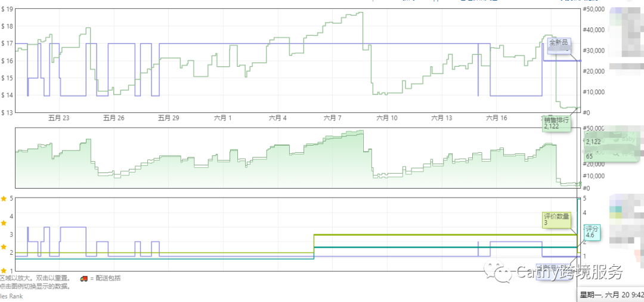Click '#20,000' rank label in top chart
This screenshot has height=302, width=644.
(x=595, y=71)
